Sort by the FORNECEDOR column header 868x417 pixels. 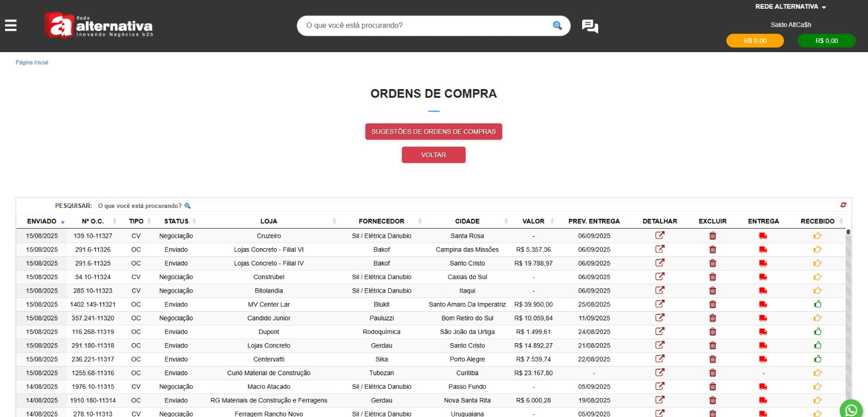pyautogui.click(x=381, y=221)
